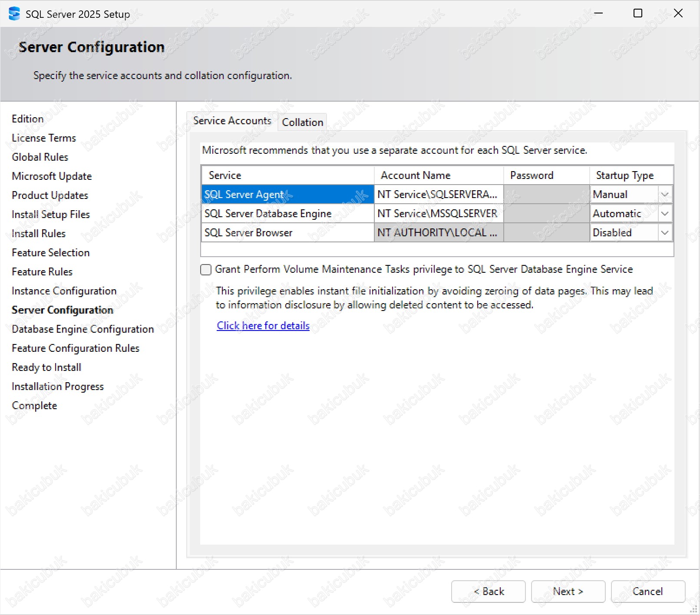Click the NT Service\MSSQLSERVER account name cell
The image size is (700, 615).
(x=439, y=214)
